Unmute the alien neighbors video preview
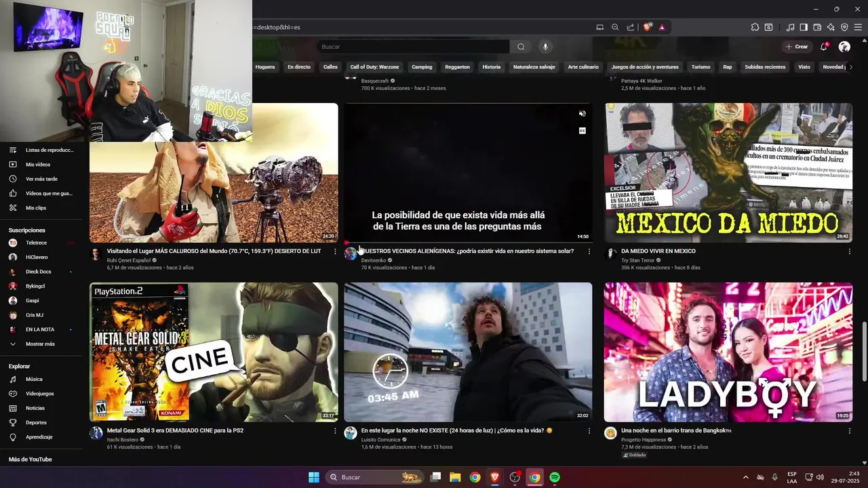 pos(582,113)
